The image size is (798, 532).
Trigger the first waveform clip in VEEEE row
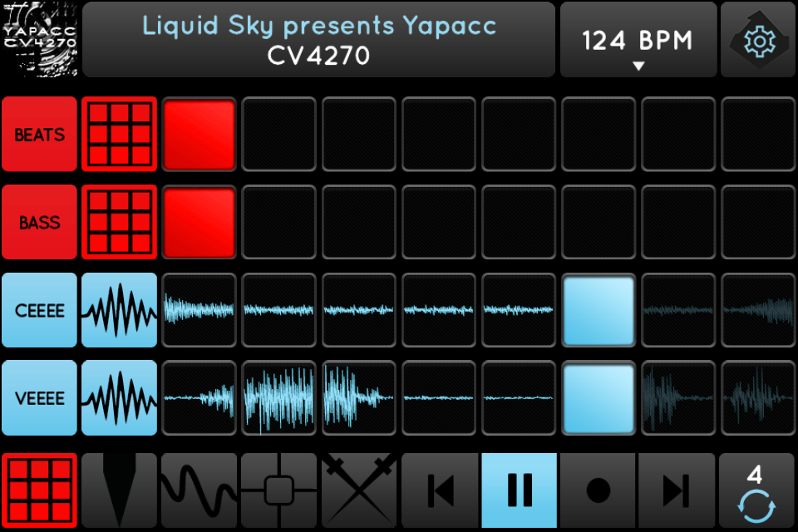[x=199, y=397]
